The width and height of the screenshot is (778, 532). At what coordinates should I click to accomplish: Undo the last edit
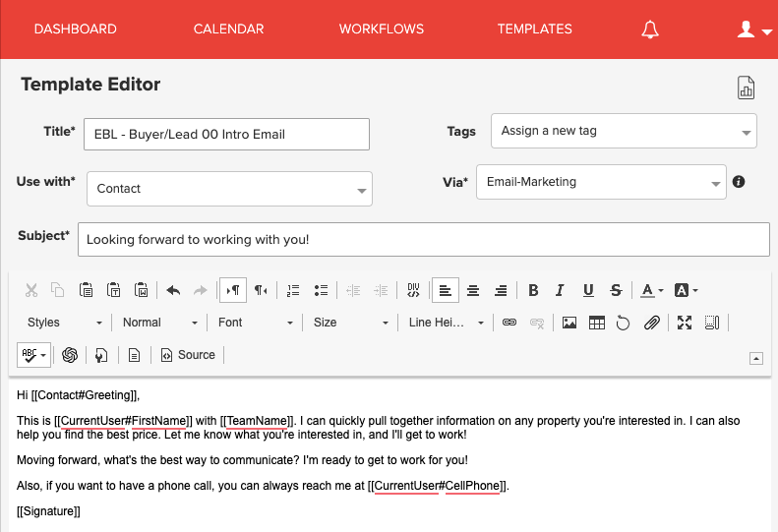click(x=173, y=290)
